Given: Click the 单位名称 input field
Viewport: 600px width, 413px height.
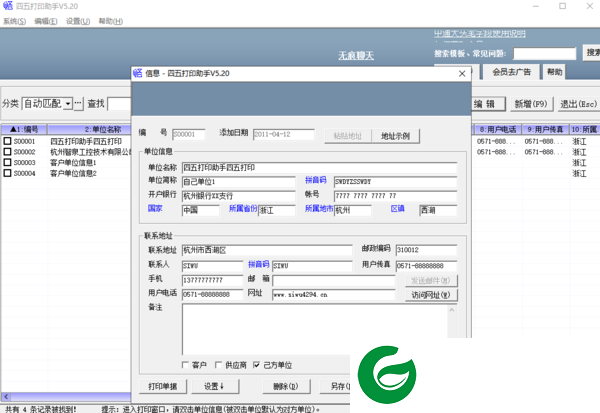Looking at the screenshot, I should point(319,168).
